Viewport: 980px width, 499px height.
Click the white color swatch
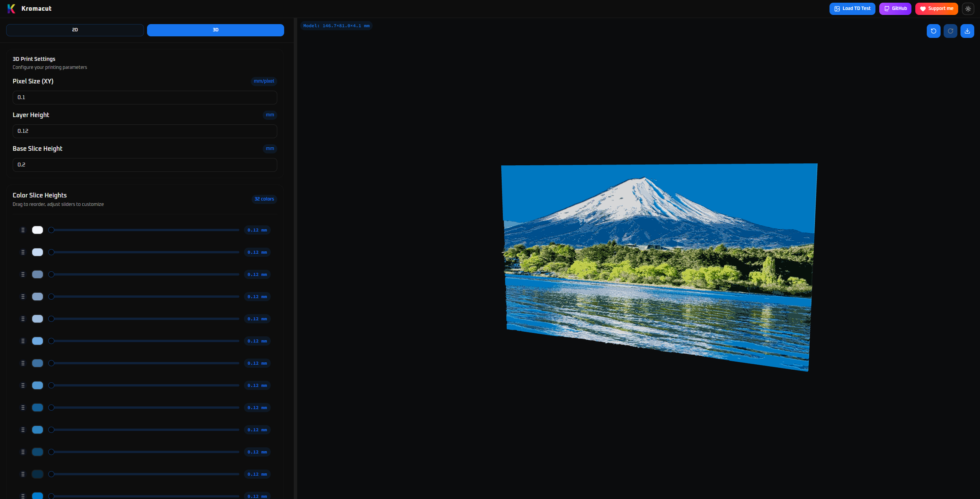click(38, 230)
